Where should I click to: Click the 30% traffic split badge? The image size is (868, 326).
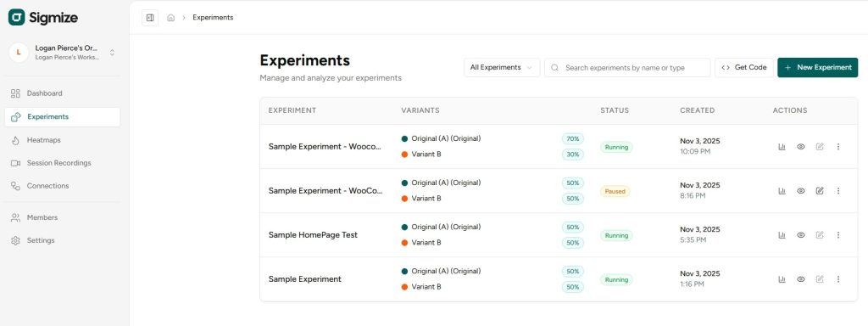[x=573, y=155]
